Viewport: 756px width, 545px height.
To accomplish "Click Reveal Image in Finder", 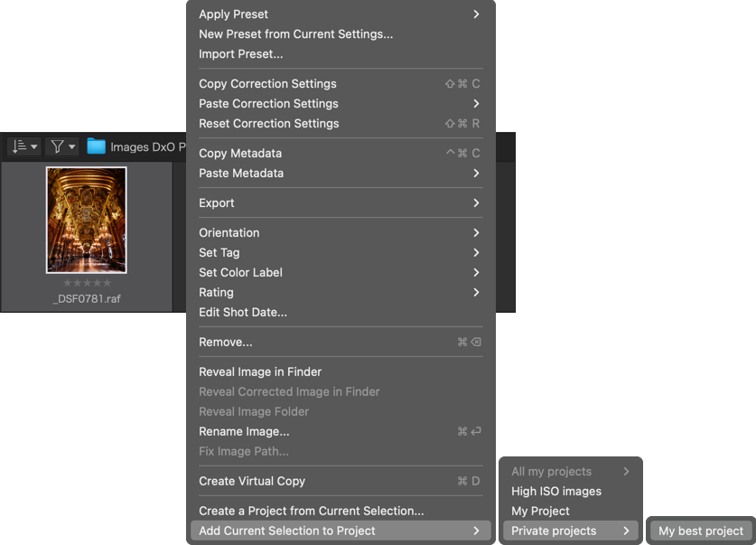I will [x=341, y=371].
